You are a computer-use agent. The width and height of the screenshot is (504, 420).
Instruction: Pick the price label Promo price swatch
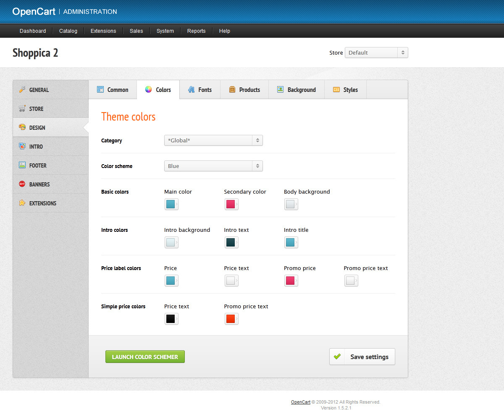pos(291,281)
